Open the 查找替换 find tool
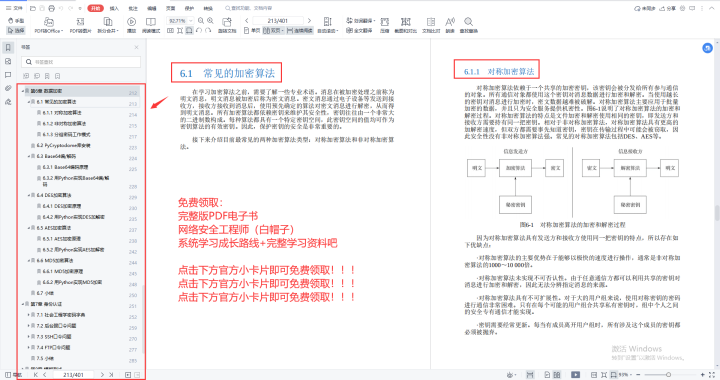 coord(468,25)
